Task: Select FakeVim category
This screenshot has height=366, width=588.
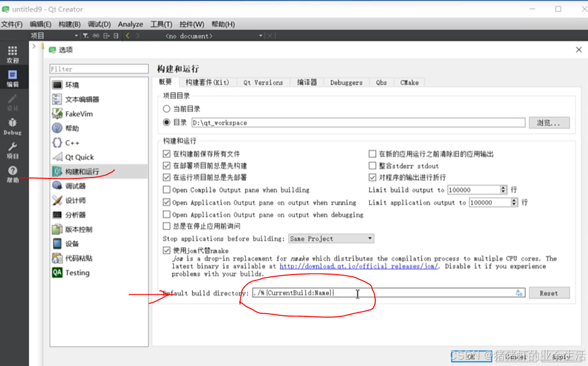Action: pos(99,114)
